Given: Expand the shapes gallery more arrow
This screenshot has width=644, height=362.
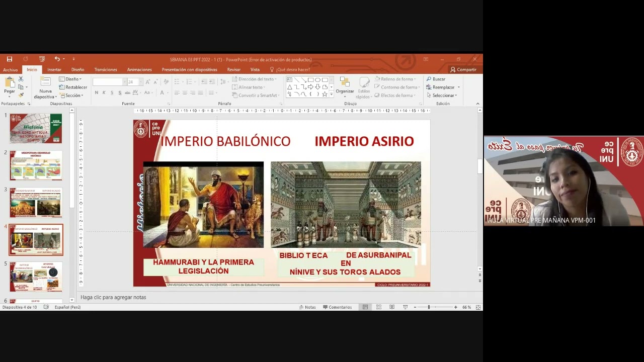Looking at the screenshot, I should coord(331,95).
